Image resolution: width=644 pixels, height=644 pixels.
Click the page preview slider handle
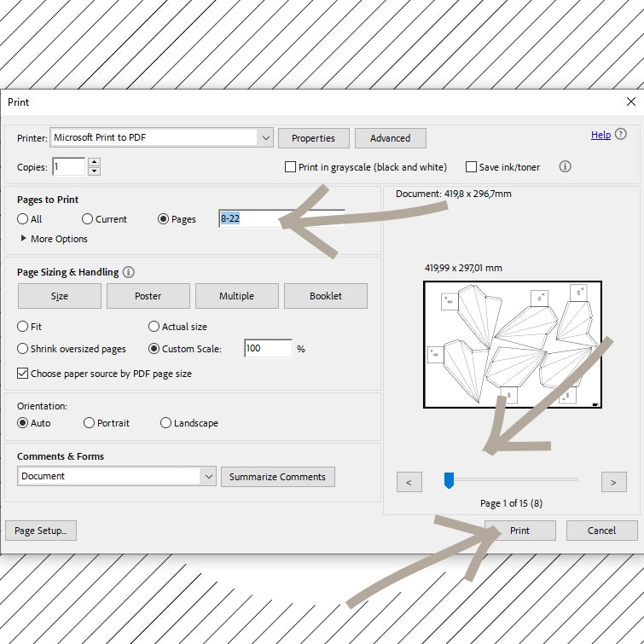449,482
